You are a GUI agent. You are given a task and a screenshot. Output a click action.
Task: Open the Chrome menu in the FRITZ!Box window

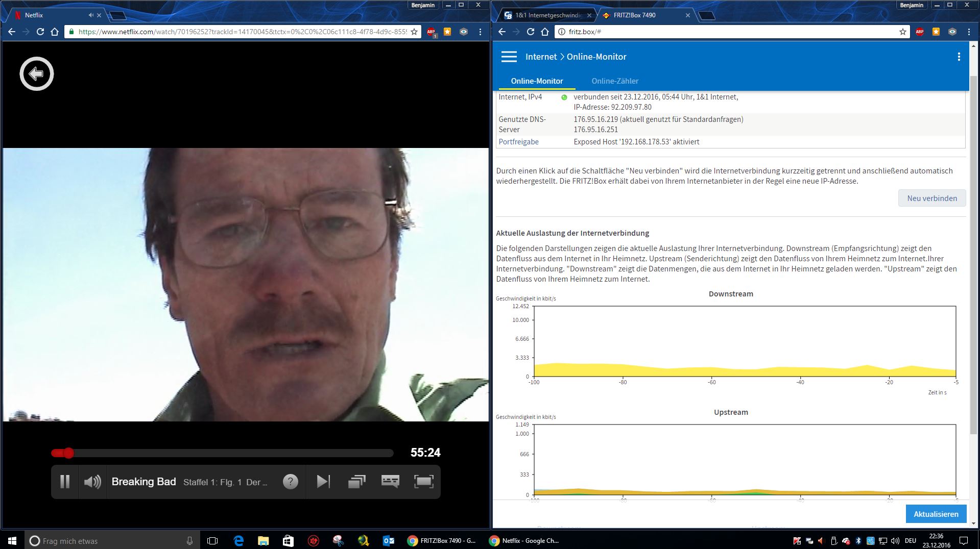pyautogui.click(x=969, y=32)
